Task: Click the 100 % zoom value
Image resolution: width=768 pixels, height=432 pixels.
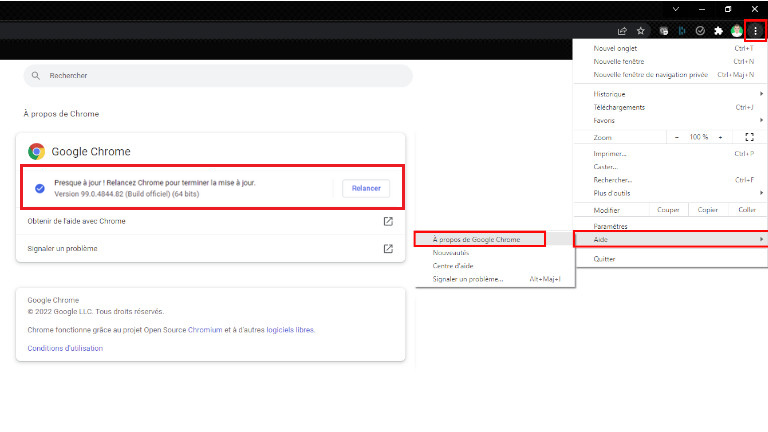Action: 699,137
